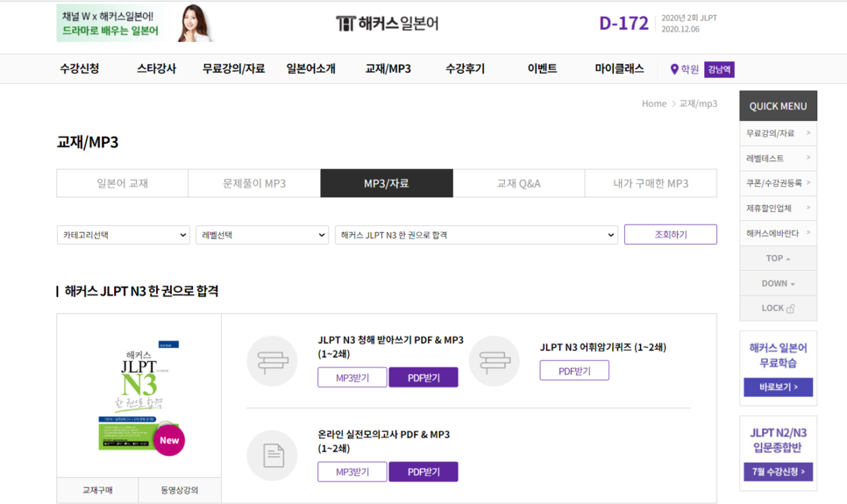Screen dimensions: 847x504
Task: Click the 교재구매 button
Action: click(98, 490)
